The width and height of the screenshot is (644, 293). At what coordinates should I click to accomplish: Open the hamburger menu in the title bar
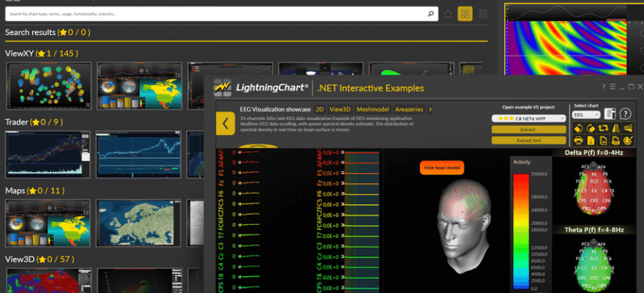(x=613, y=86)
